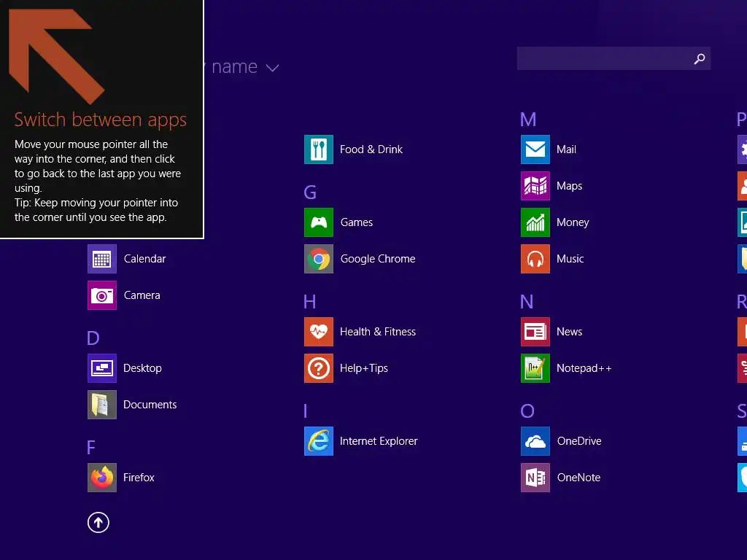
Task: Launch the Games app icon
Action: tap(319, 222)
